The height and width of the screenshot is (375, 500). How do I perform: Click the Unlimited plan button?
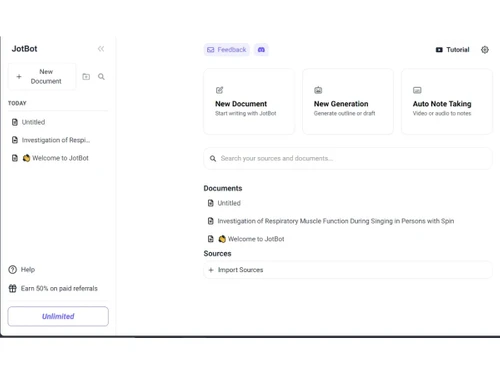click(x=58, y=316)
